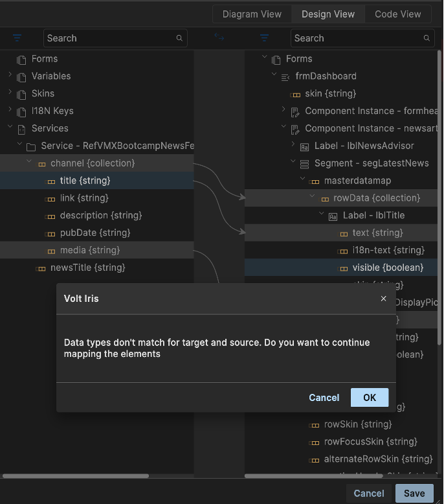Click the Label lblNewsAdvisor icon

pyautogui.click(x=304, y=146)
